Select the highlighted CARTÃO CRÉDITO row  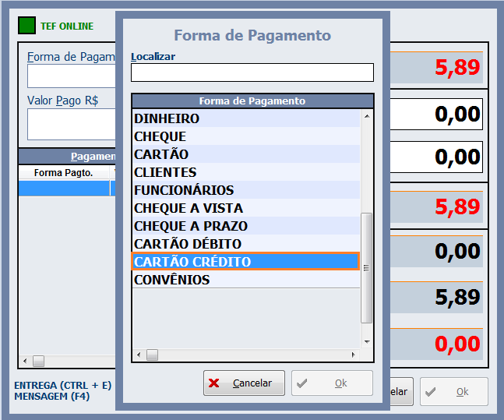pyautogui.click(x=192, y=262)
